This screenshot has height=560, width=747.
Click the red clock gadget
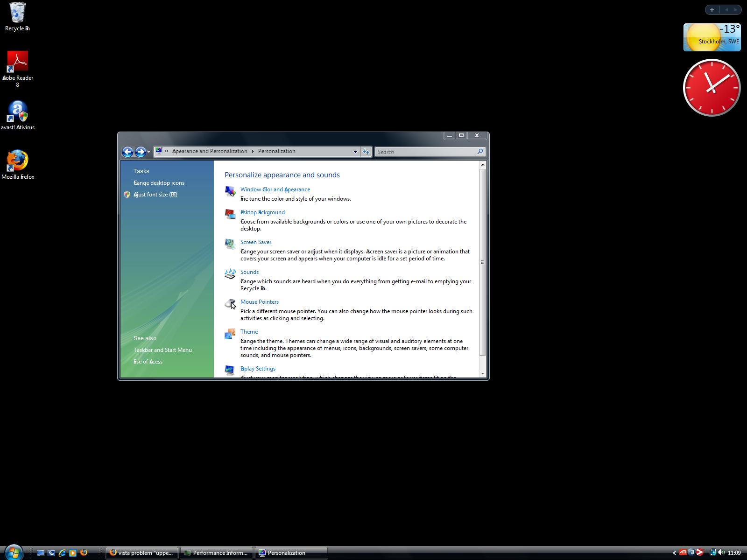(712, 88)
